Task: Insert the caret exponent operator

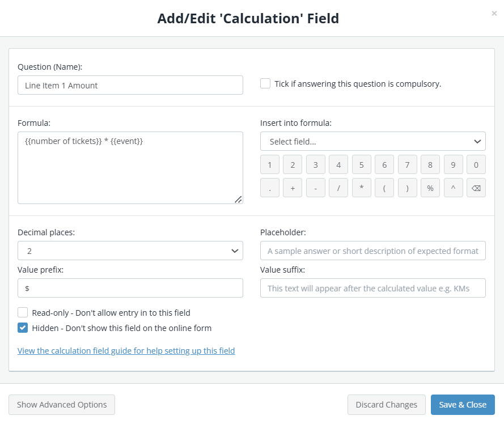Action: pos(453,188)
